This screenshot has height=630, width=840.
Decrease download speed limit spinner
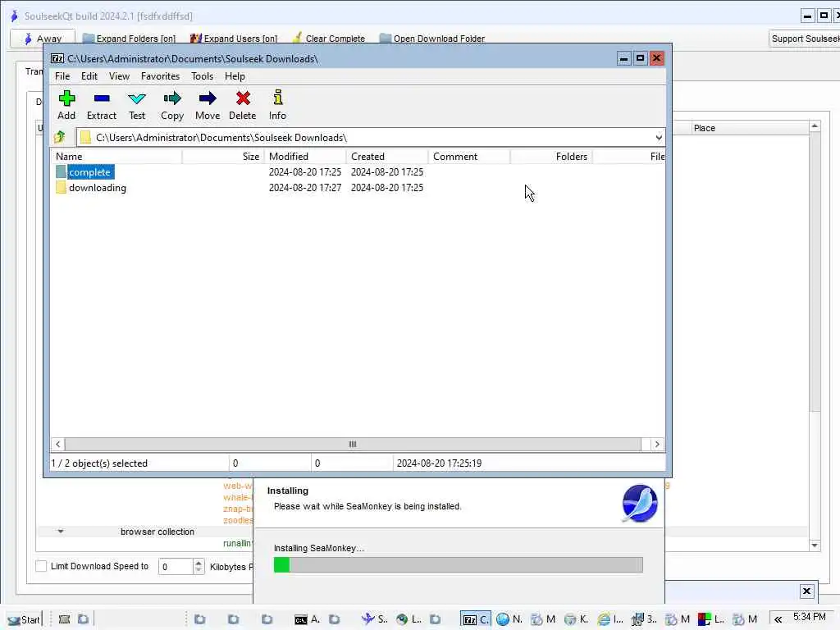(x=199, y=571)
